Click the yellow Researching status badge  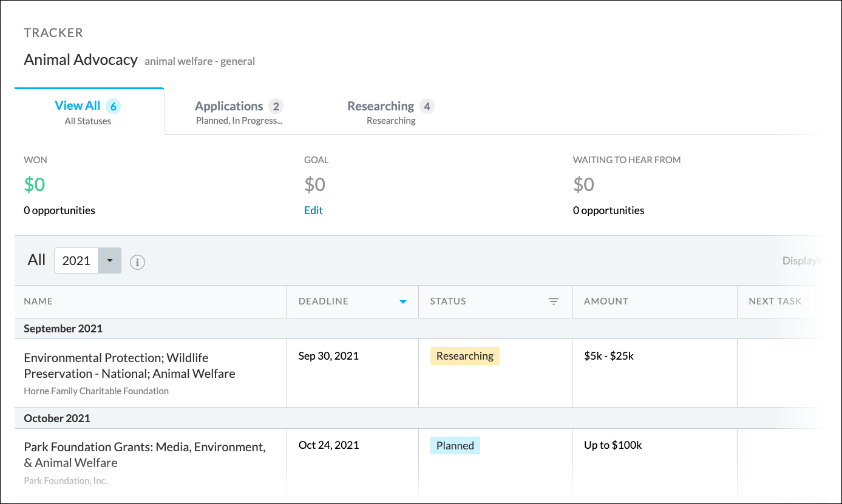(x=464, y=356)
